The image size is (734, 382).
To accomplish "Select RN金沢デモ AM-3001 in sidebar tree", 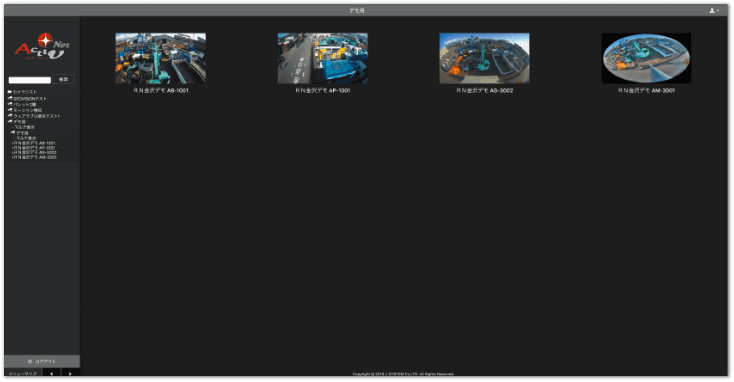I will pyautogui.click(x=34, y=157).
